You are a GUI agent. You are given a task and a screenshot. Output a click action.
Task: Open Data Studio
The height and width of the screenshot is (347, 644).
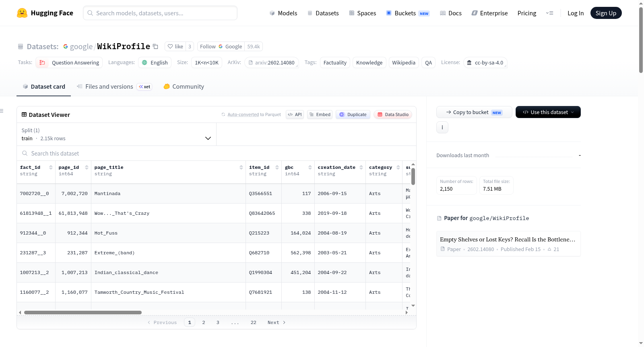393,114
